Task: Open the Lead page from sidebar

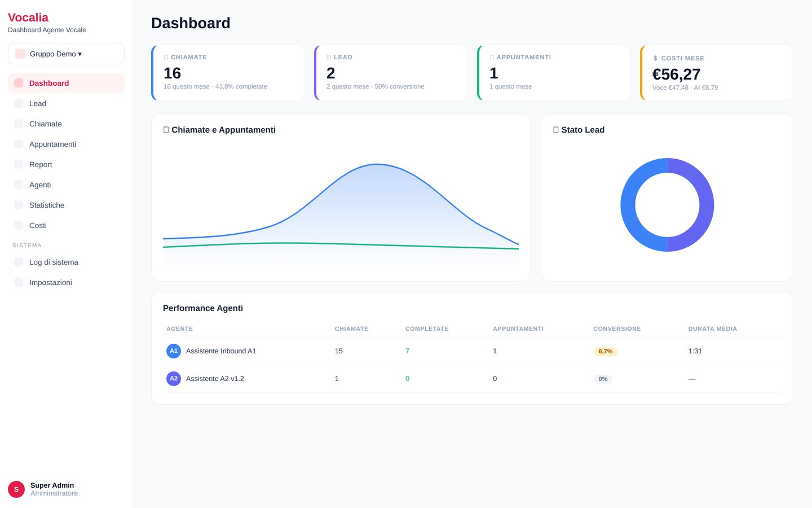Action: pyautogui.click(x=66, y=103)
